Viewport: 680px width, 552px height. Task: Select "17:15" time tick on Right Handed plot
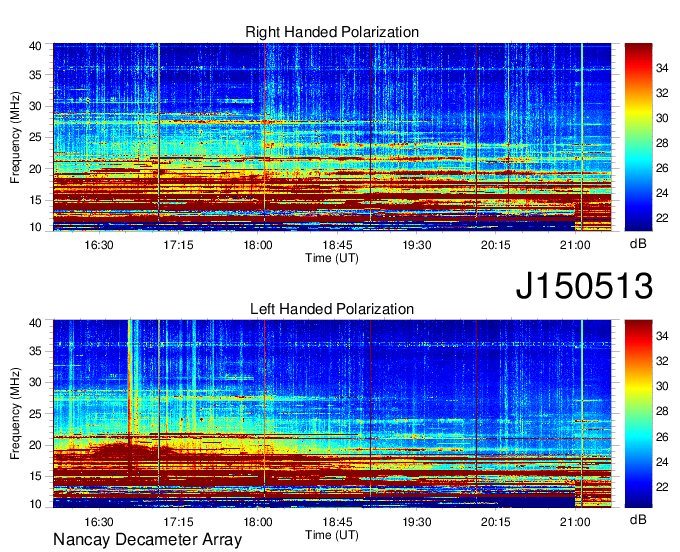point(178,245)
